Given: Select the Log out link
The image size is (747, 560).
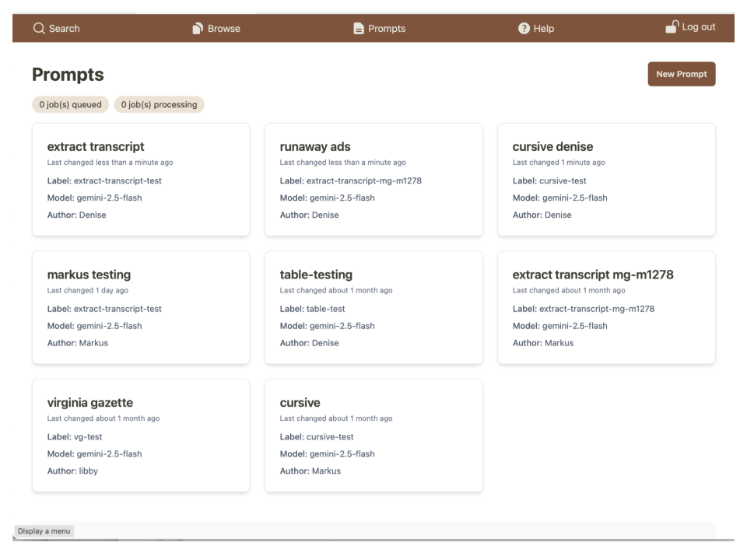Looking at the screenshot, I should pyautogui.click(x=698, y=26).
